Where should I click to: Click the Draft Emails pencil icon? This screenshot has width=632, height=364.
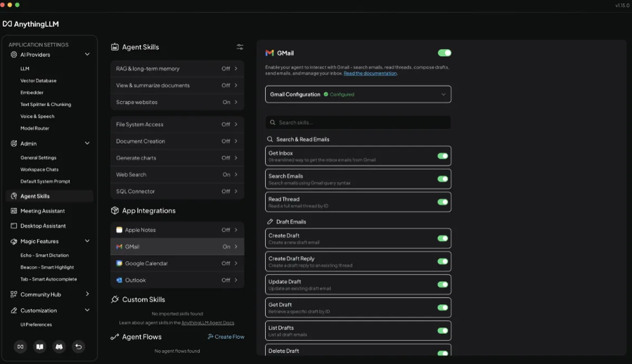click(x=270, y=222)
